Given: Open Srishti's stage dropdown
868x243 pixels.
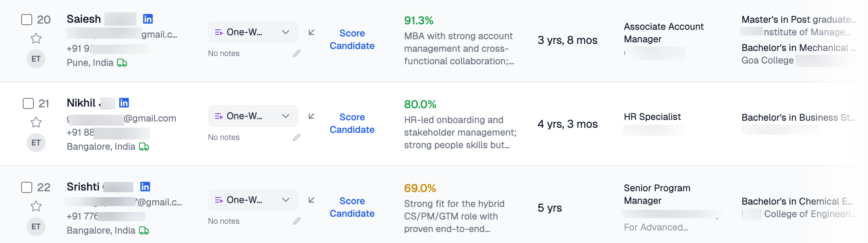Looking at the screenshot, I should [x=253, y=200].
